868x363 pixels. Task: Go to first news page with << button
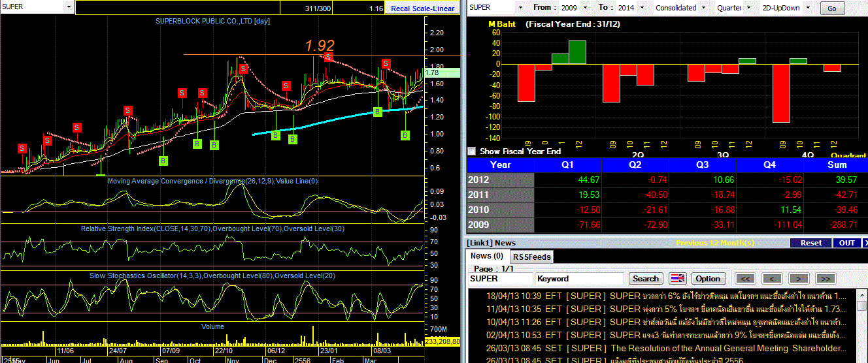click(746, 279)
